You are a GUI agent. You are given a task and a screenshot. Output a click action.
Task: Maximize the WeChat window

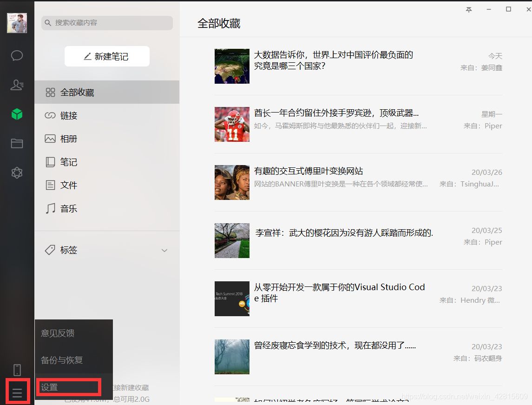pyautogui.click(x=509, y=9)
